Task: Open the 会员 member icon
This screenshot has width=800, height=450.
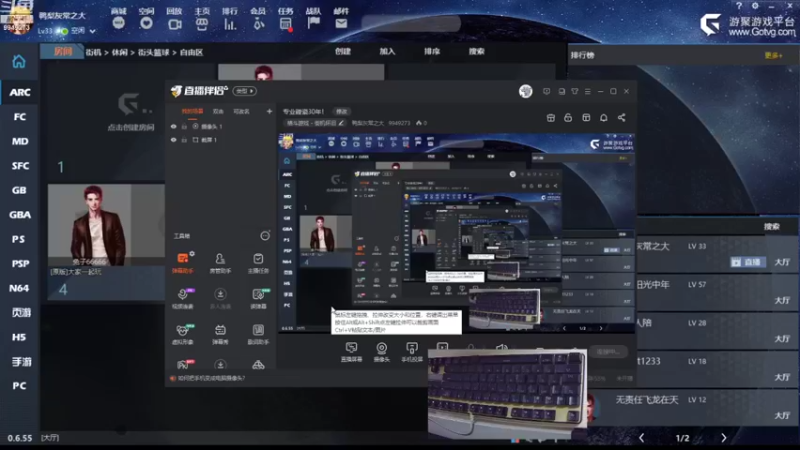Action: [x=258, y=19]
